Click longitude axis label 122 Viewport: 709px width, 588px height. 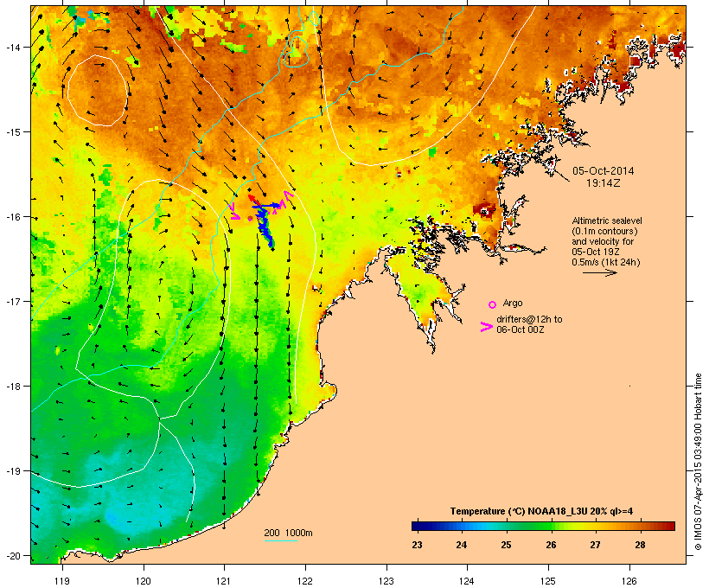coord(305,580)
